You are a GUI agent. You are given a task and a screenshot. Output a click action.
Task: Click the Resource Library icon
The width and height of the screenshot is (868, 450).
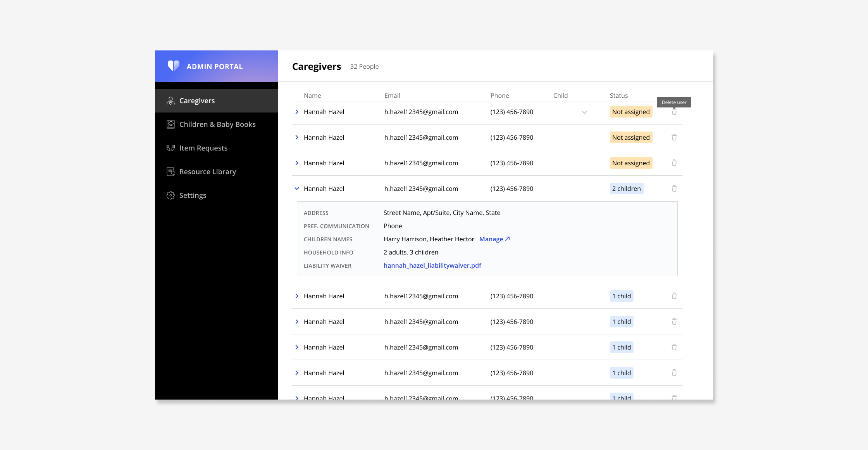click(x=170, y=171)
